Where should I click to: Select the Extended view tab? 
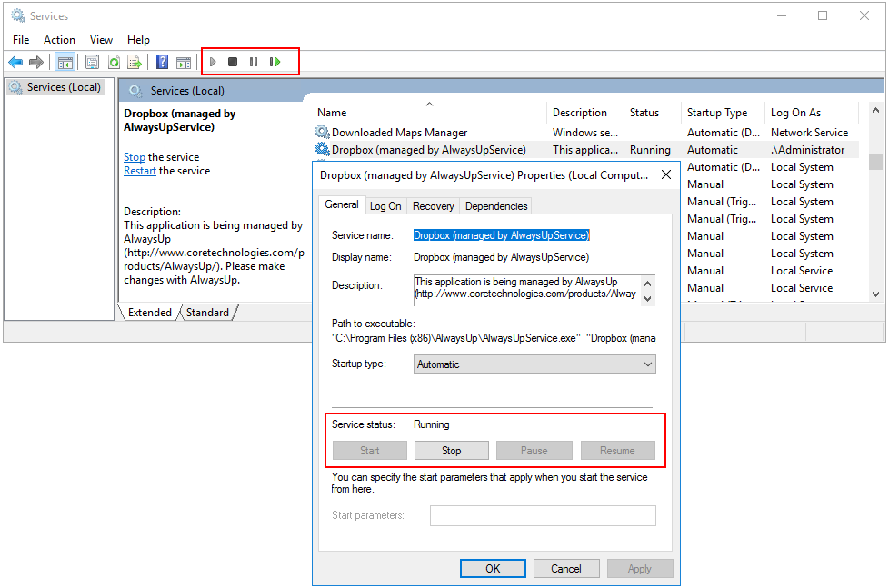tap(150, 313)
